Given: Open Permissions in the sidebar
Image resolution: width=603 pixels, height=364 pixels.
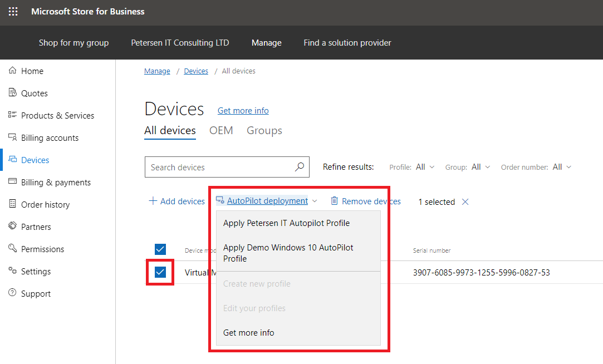Looking at the screenshot, I should [x=43, y=249].
